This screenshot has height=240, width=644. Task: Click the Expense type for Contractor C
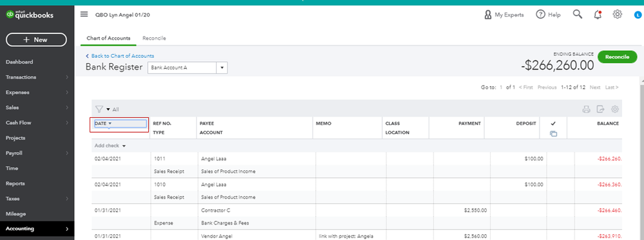click(x=164, y=223)
